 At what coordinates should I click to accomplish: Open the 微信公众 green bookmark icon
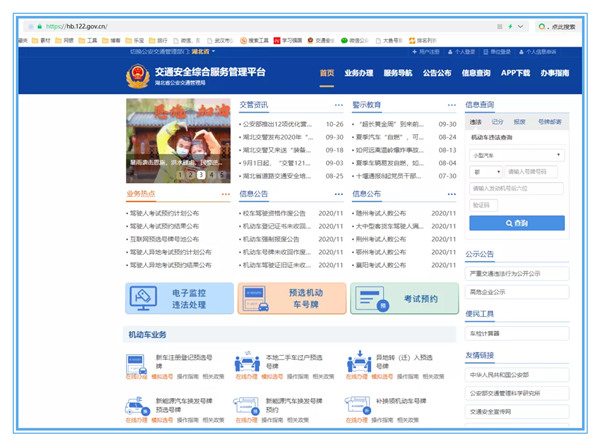click(x=344, y=41)
